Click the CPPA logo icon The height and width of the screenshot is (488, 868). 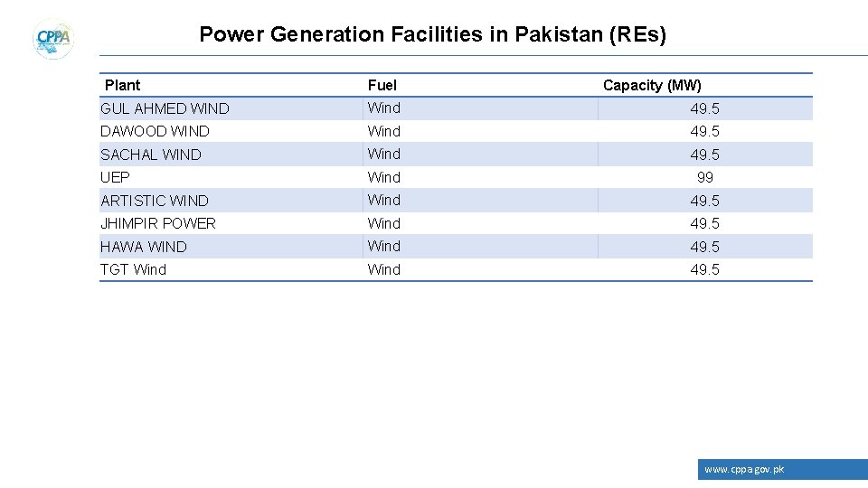53,39
